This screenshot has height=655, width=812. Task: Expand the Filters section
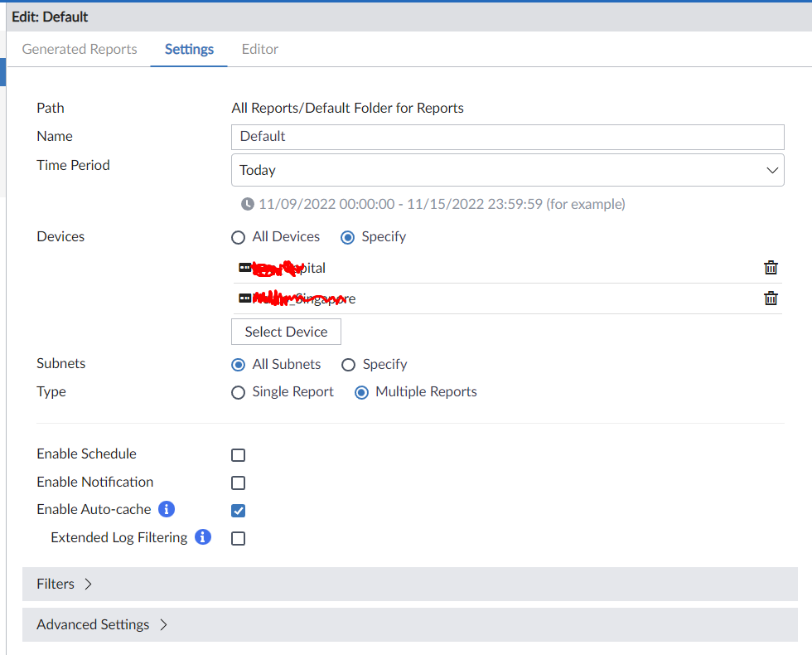[x=65, y=584]
